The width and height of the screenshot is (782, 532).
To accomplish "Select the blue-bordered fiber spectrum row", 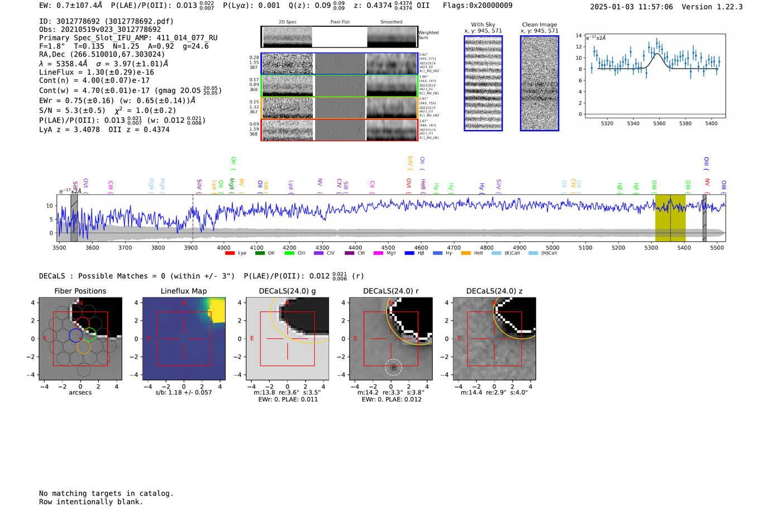I will [339, 64].
